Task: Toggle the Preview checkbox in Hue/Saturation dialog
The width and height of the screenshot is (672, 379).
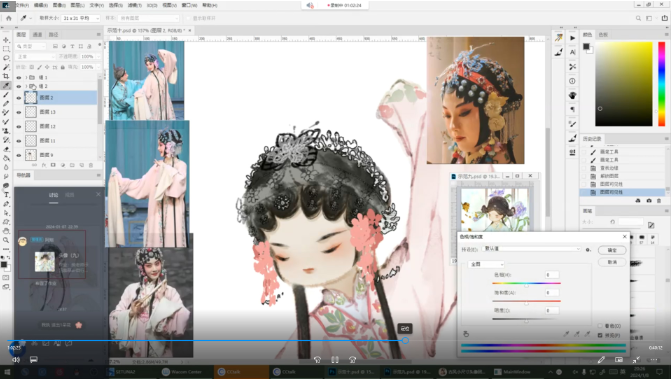Action: point(600,335)
